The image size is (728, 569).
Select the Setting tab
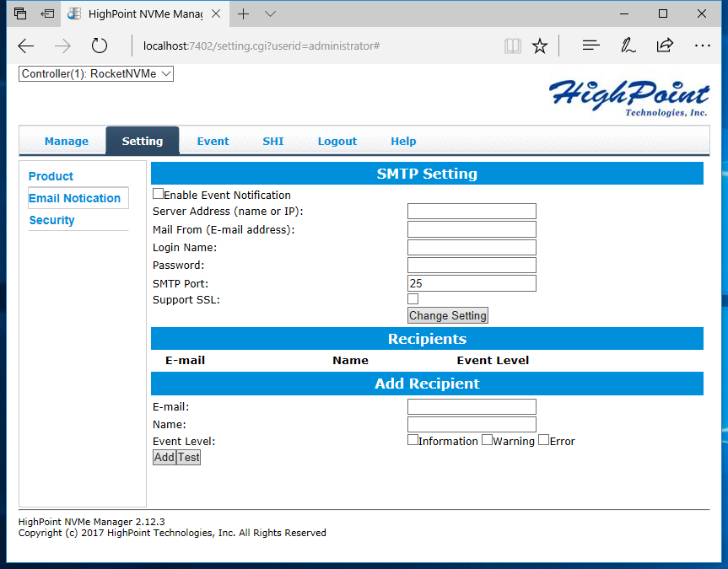click(143, 141)
